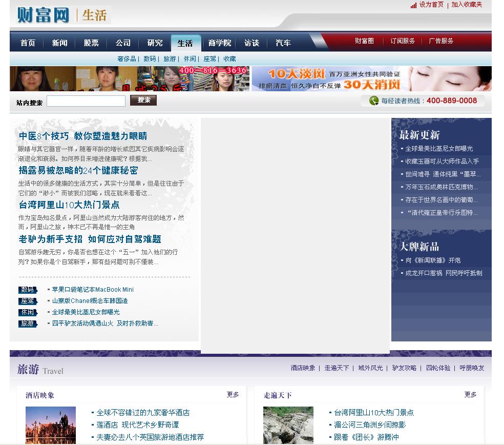Open 山寨版Chanel概念车韩国造 article
504x445 pixels.
click(90, 301)
